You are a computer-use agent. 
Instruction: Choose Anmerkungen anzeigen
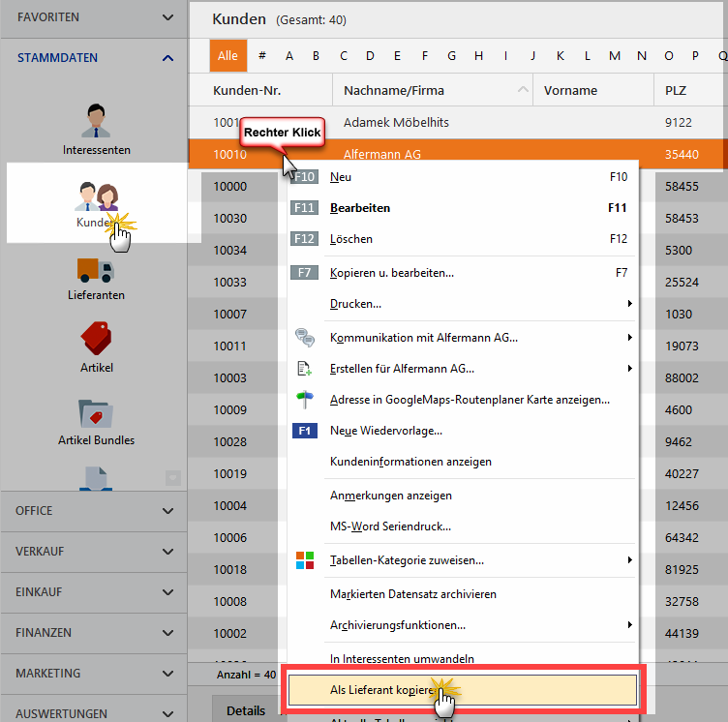click(x=463, y=496)
